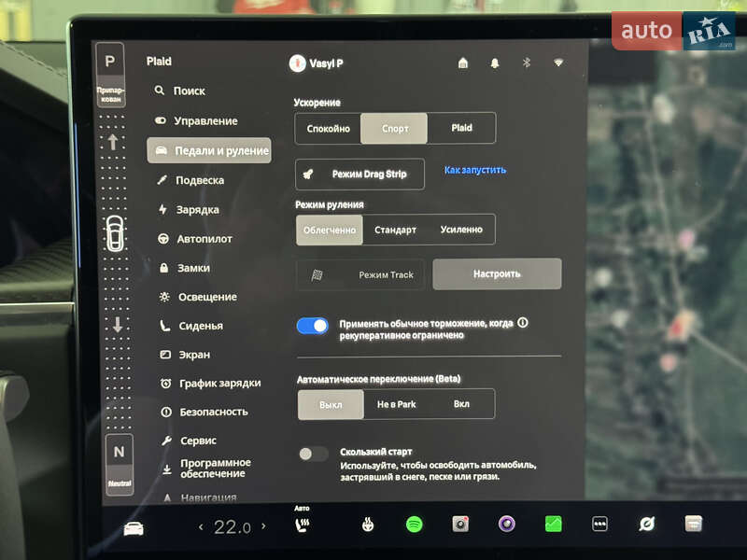Increase cabin temperature with right arrow
The image size is (747, 560).
pos(263,526)
